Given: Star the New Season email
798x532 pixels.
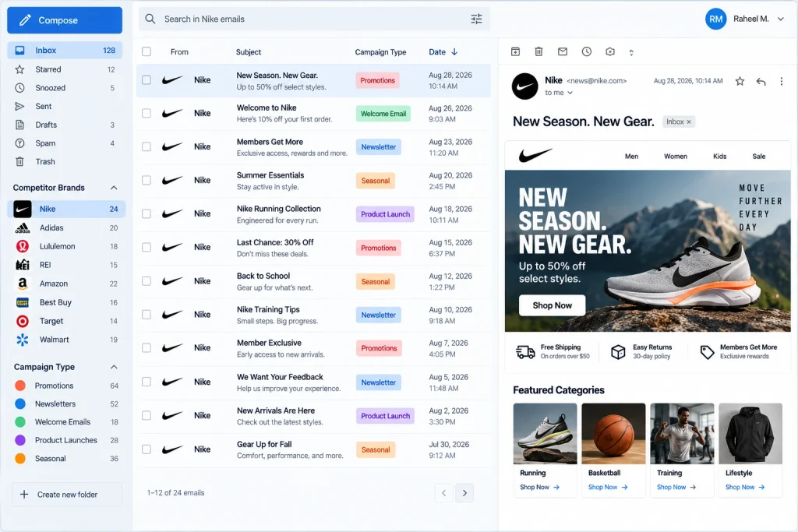Looking at the screenshot, I should [740, 81].
